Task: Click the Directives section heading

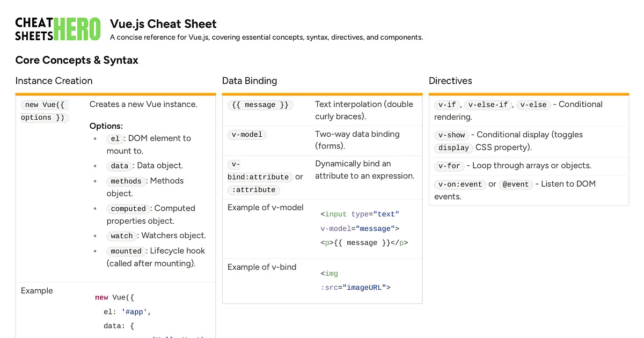Action: tap(450, 80)
